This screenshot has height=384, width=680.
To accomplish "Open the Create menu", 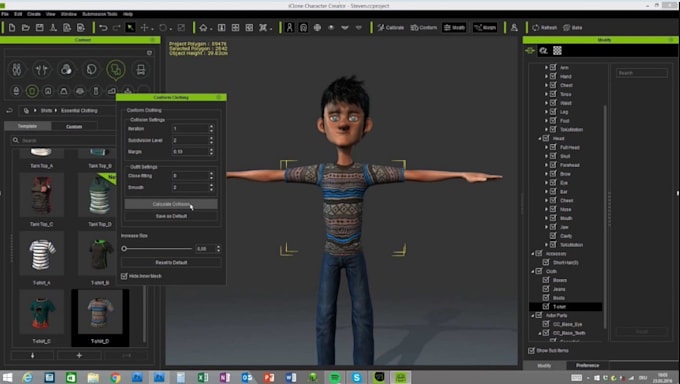I will point(34,14).
